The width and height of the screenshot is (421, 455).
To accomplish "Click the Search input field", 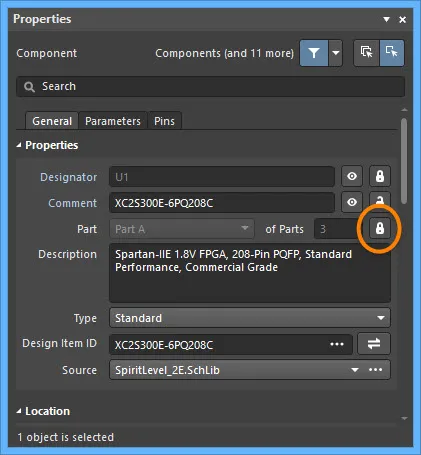I will 211,87.
